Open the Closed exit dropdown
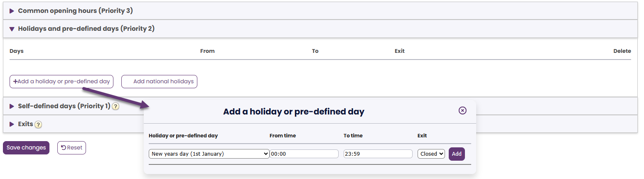This screenshot has height=179, width=644. click(431, 154)
